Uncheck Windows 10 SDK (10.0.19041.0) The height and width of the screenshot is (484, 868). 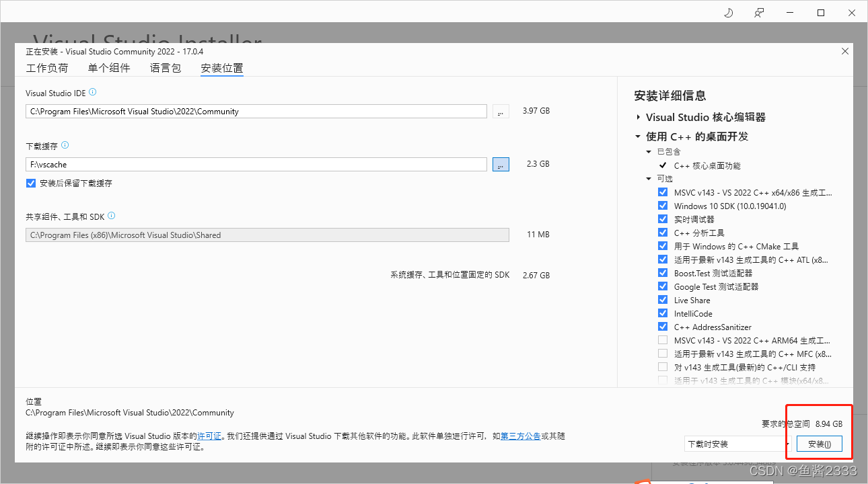click(663, 206)
